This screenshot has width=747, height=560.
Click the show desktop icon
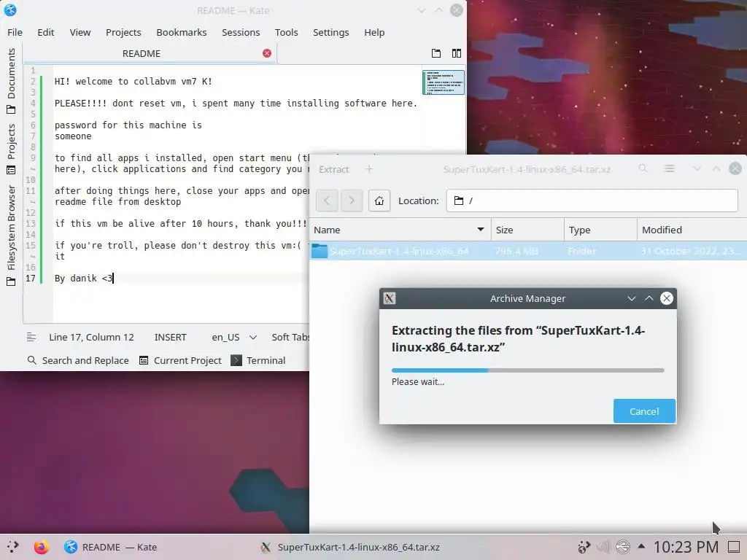click(x=735, y=547)
